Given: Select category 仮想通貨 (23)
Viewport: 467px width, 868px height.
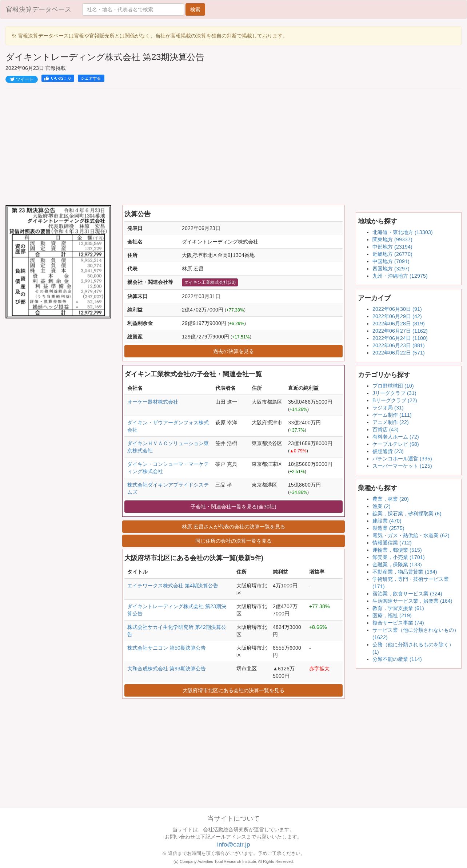Looking at the screenshot, I should [388, 451].
